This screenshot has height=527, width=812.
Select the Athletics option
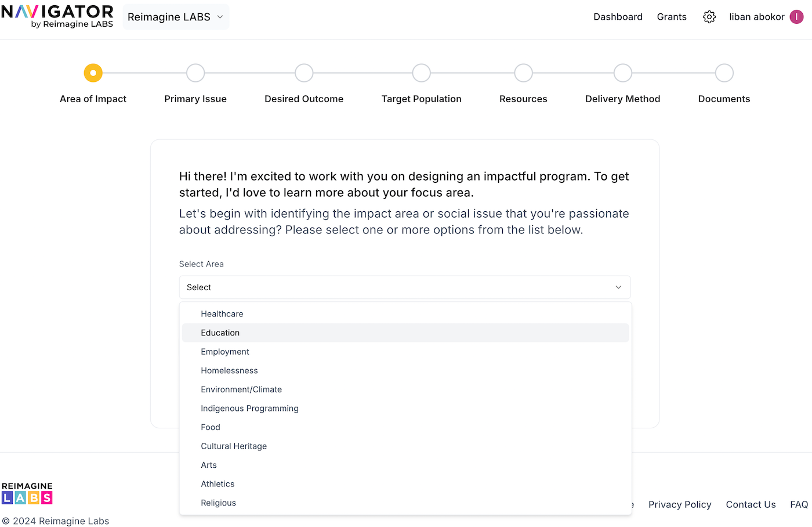405,484
